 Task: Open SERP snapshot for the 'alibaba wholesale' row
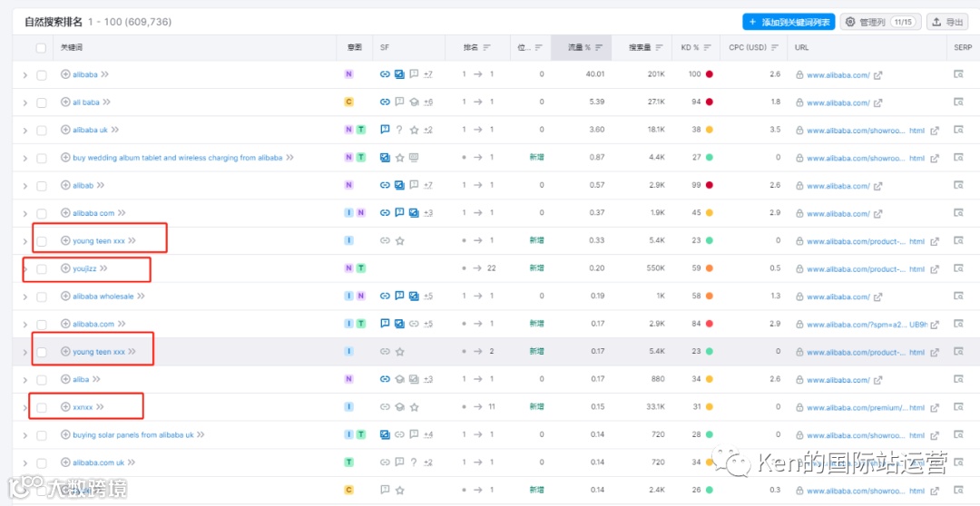(x=958, y=297)
